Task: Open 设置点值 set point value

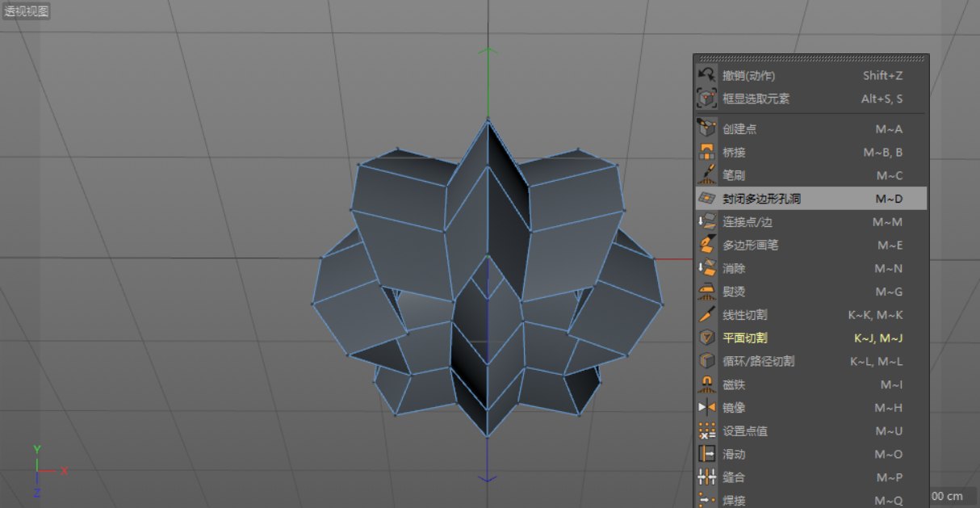Action: tap(744, 431)
